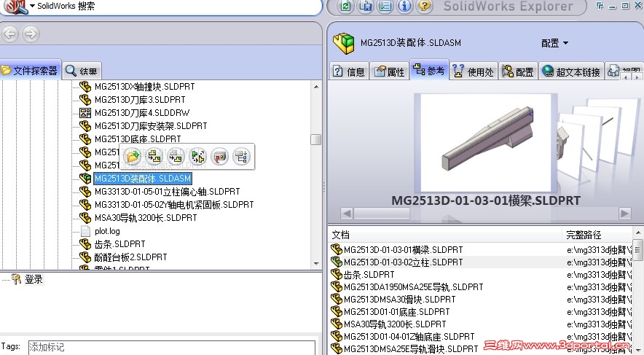Click assembly icon of MG2513D装配体.SLDASM in tree

pos(85,179)
